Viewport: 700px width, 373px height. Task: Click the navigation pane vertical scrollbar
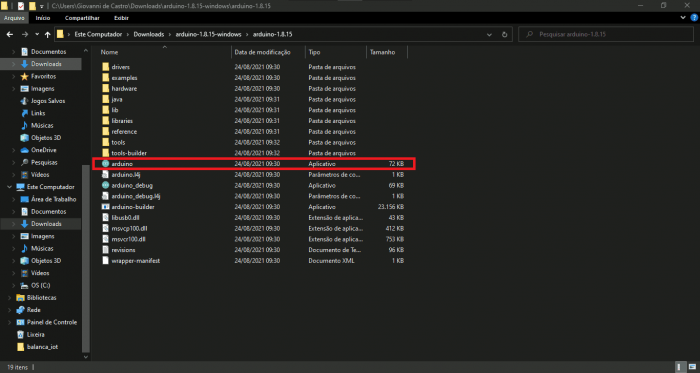[87, 259]
